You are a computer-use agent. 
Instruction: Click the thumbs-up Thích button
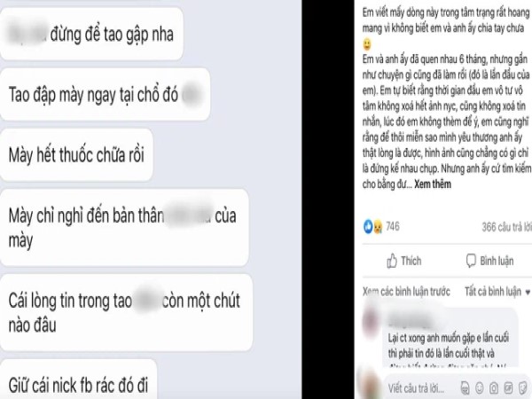point(404,261)
